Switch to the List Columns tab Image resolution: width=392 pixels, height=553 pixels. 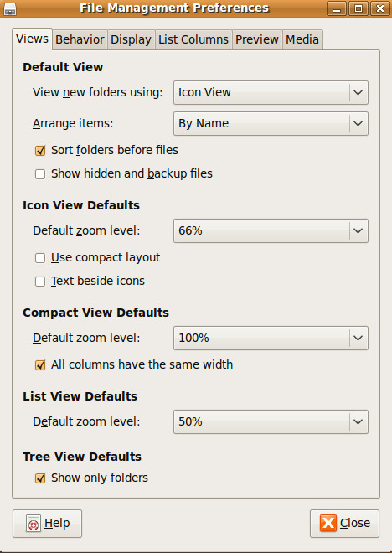tap(193, 39)
